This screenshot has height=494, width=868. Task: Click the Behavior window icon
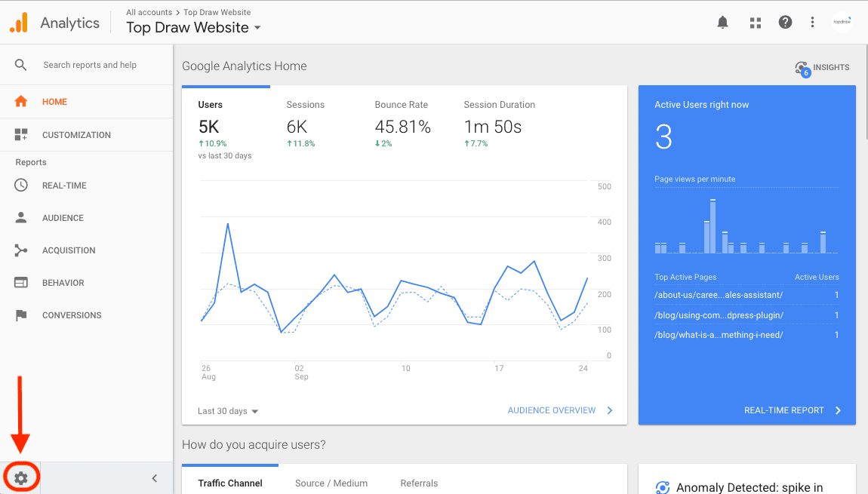[x=21, y=282]
